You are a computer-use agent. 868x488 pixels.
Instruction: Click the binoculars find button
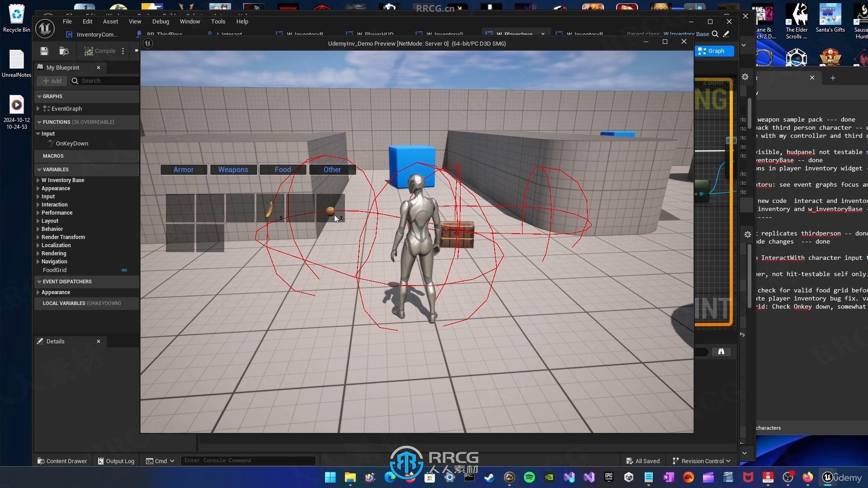point(721,352)
